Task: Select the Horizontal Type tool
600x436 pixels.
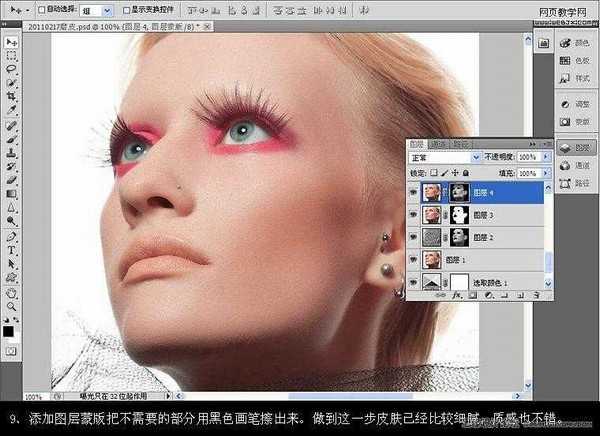Action: tap(11, 250)
